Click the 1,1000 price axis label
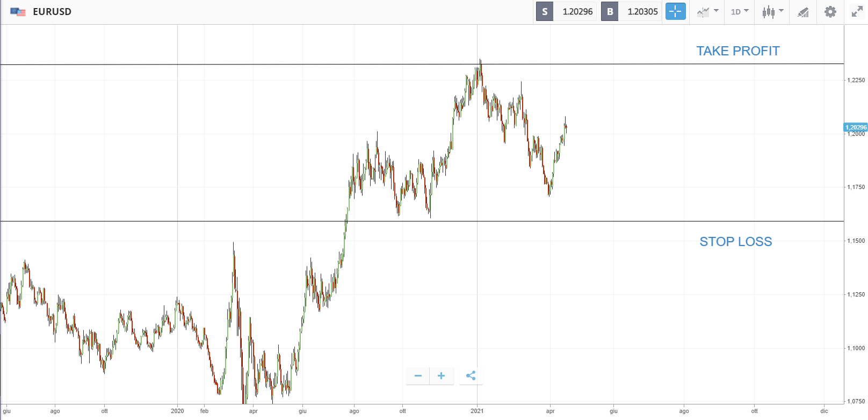868x420 pixels. [856, 348]
